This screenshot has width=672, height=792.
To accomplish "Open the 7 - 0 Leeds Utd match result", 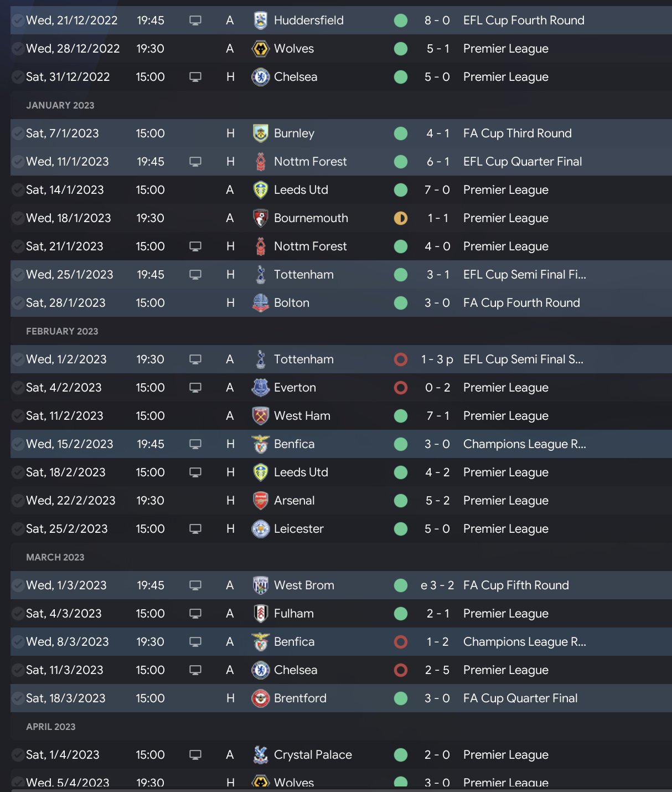I will tap(437, 190).
